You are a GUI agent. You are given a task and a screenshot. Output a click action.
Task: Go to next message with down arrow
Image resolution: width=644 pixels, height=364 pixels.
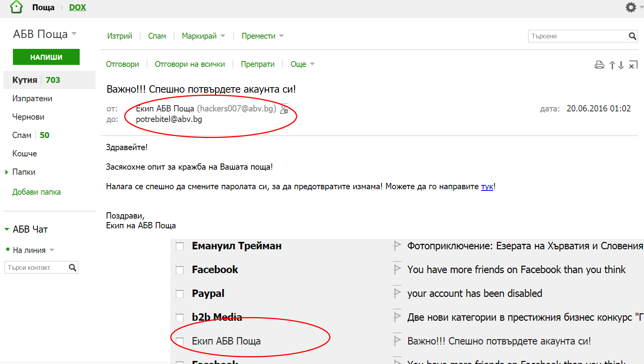click(x=621, y=65)
